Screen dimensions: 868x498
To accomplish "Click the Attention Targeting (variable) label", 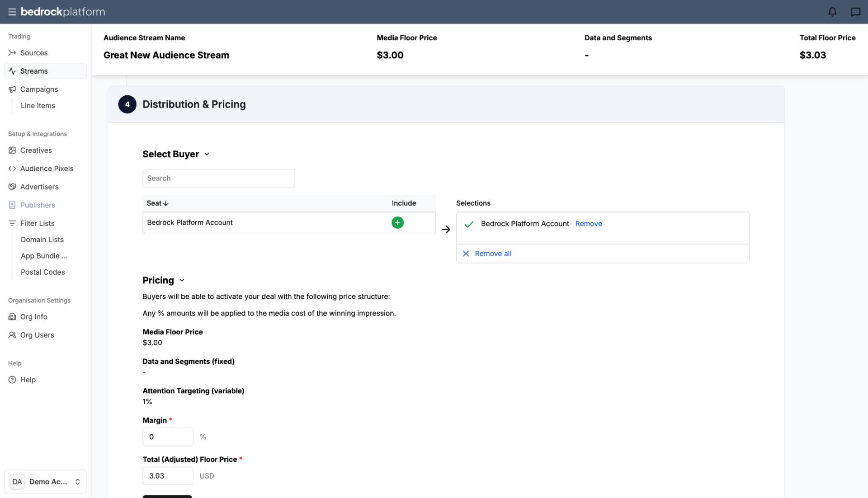I will [x=193, y=391].
